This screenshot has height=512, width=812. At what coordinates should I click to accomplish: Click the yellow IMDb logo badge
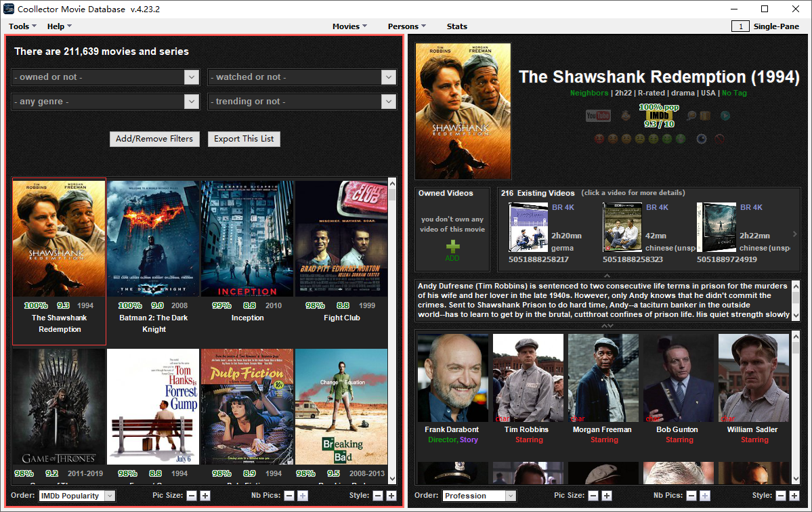point(659,116)
